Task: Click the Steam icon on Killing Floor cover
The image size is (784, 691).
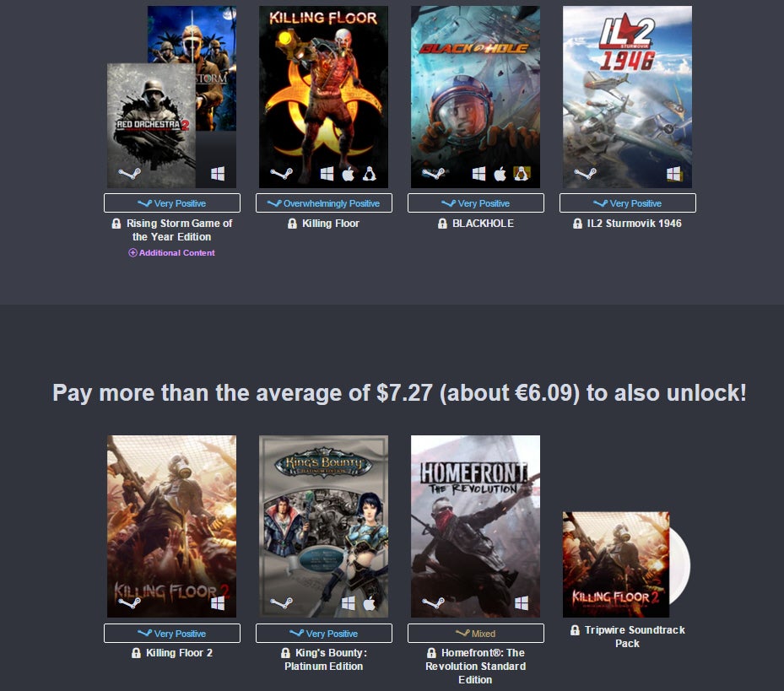Action: tap(281, 174)
